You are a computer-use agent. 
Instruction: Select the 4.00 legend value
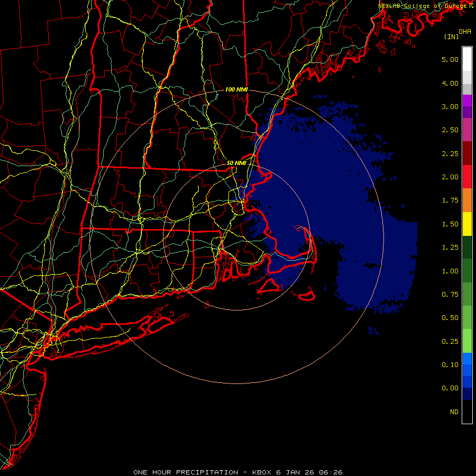(450, 83)
